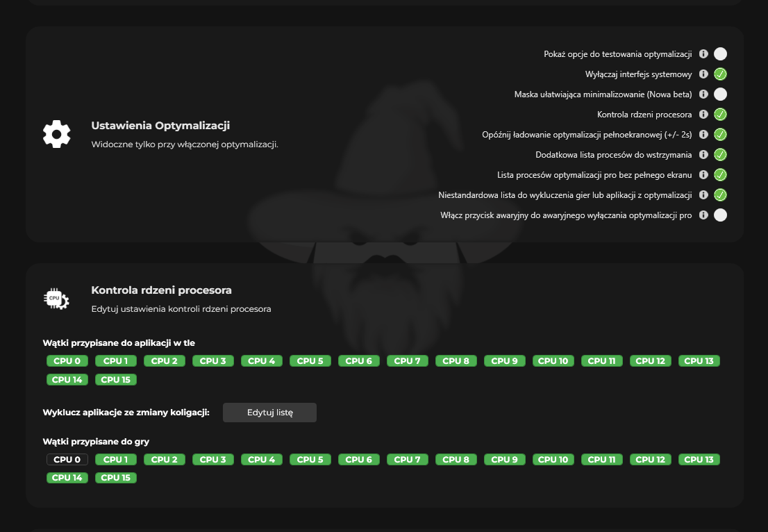Screen dimensions: 768x532
Task: Click the gear icon for Ustawienia Optymalizacji
Action: [x=56, y=134]
